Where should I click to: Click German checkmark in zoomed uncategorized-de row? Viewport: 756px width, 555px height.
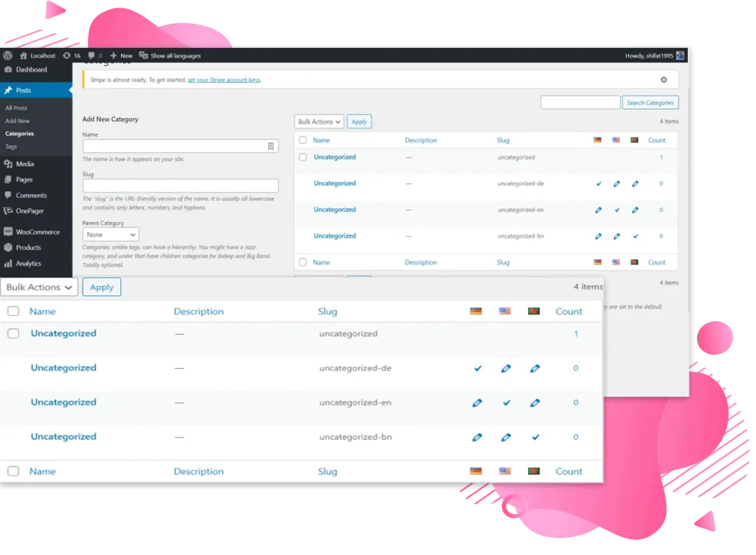coord(478,368)
